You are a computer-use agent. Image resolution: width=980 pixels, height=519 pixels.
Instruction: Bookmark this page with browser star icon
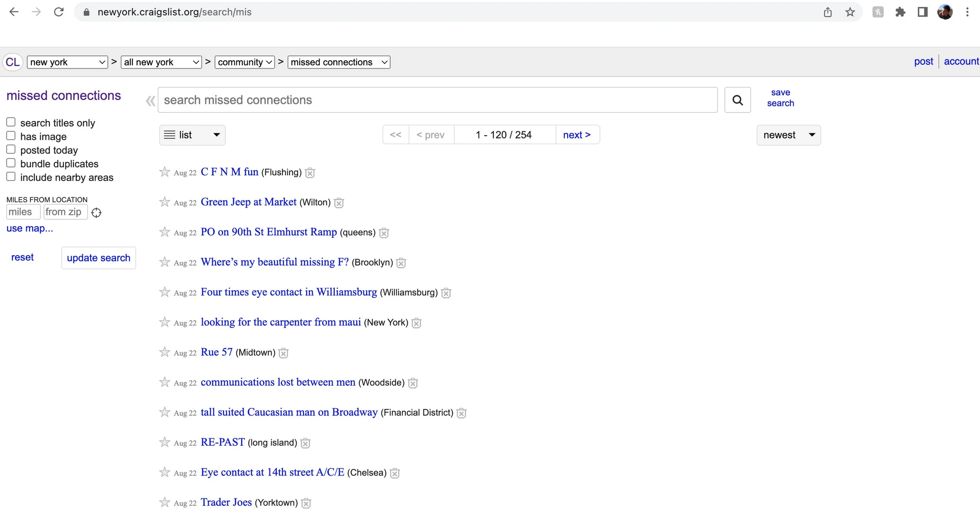click(849, 12)
